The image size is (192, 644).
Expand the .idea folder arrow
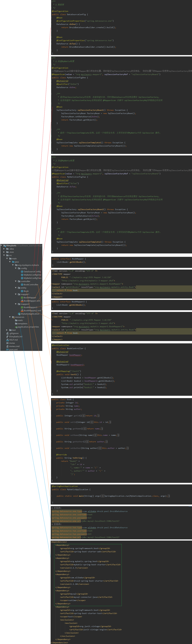(x=4, y=249)
